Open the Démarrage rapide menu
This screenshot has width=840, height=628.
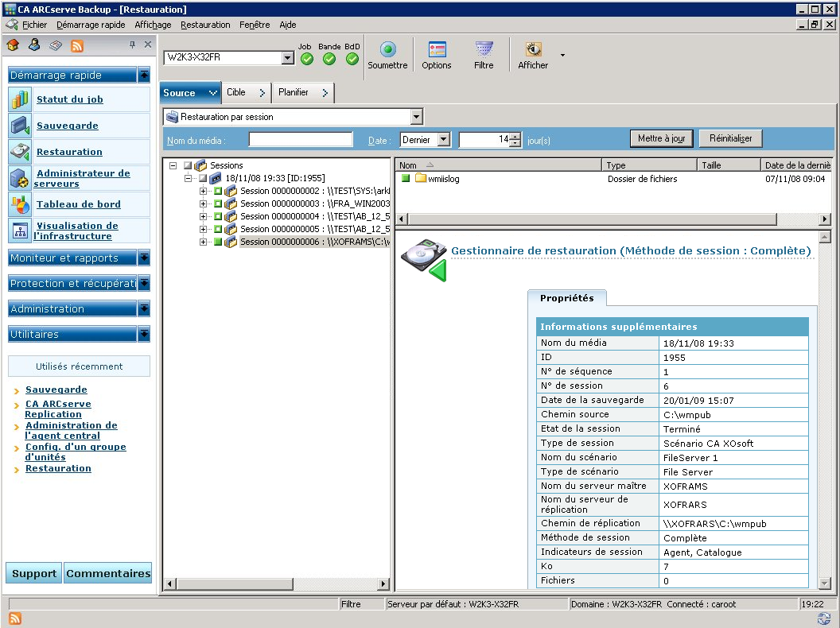tap(91, 25)
